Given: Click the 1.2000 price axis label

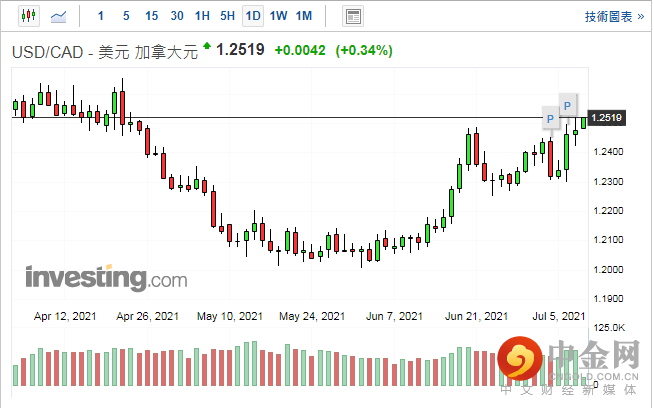Looking at the screenshot, I should pyautogui.click(x=608, y=269).
